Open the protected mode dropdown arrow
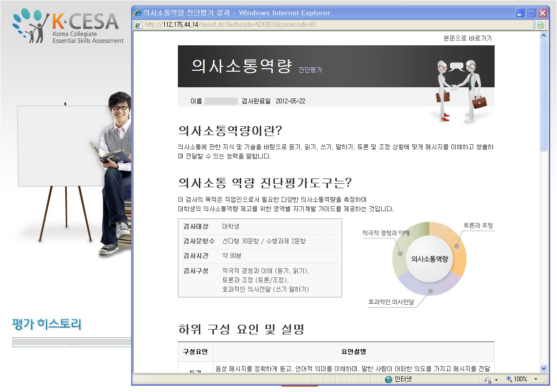 496,380
